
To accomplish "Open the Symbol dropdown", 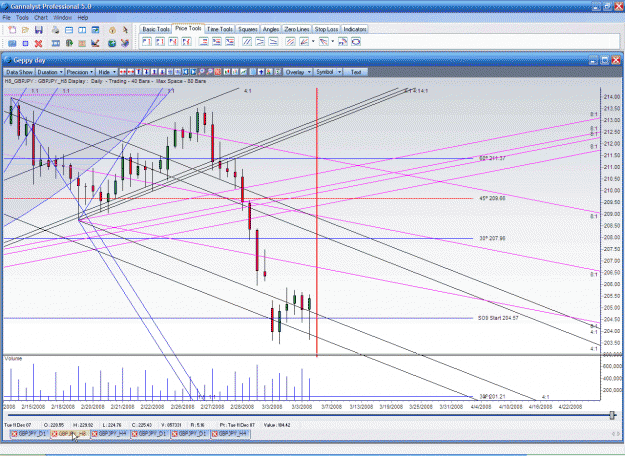I will (x=328, y=72).
